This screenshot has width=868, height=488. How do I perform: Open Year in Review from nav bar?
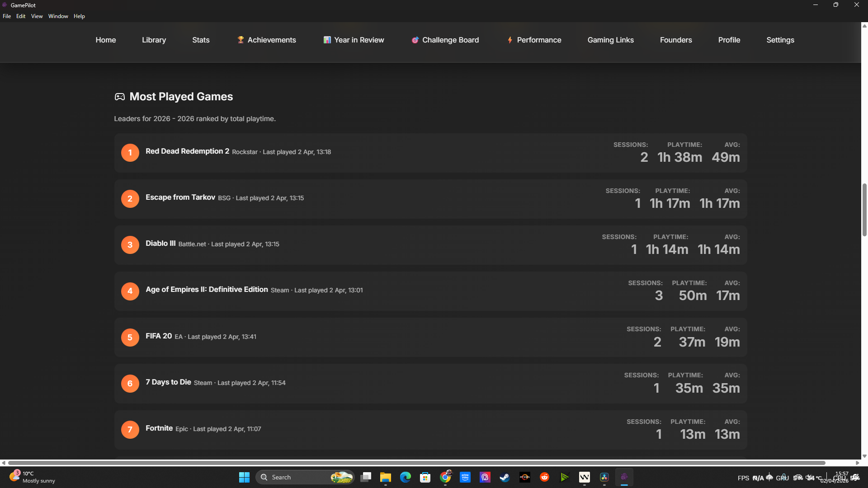pos(354,40)
